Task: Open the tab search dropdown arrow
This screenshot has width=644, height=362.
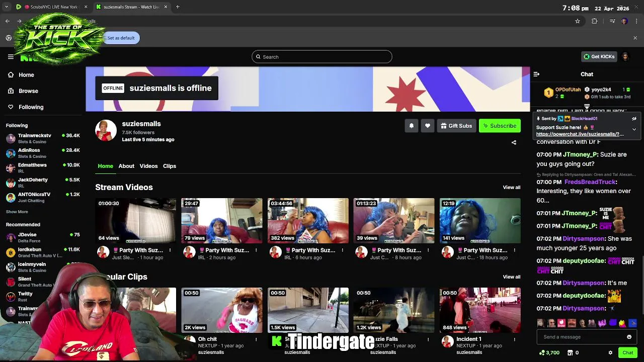Action: coord(6,7)
